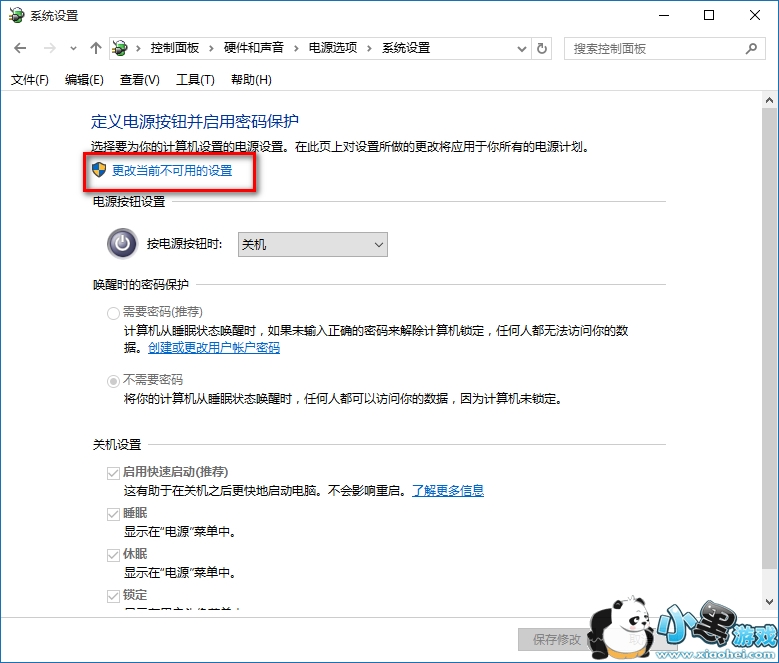The image size is (779, 663).
Task: Open 了解更多信息 link
Action: pyautogui.click(x=448, y=491)
